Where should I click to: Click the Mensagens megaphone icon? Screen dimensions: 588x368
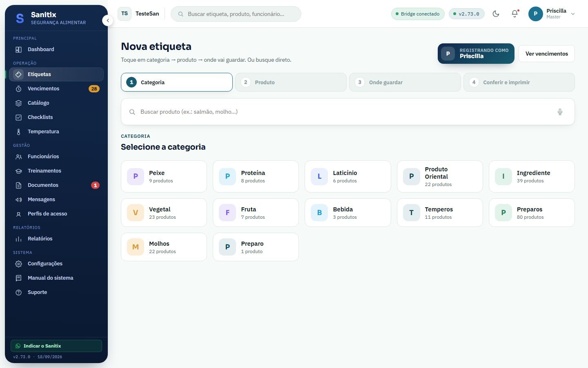[18, 200]
